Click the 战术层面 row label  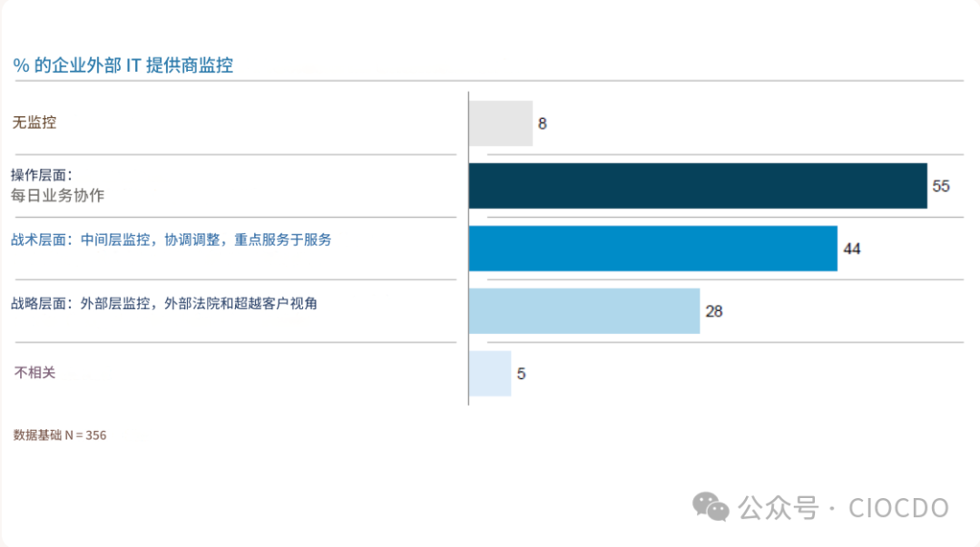[171, 240]
